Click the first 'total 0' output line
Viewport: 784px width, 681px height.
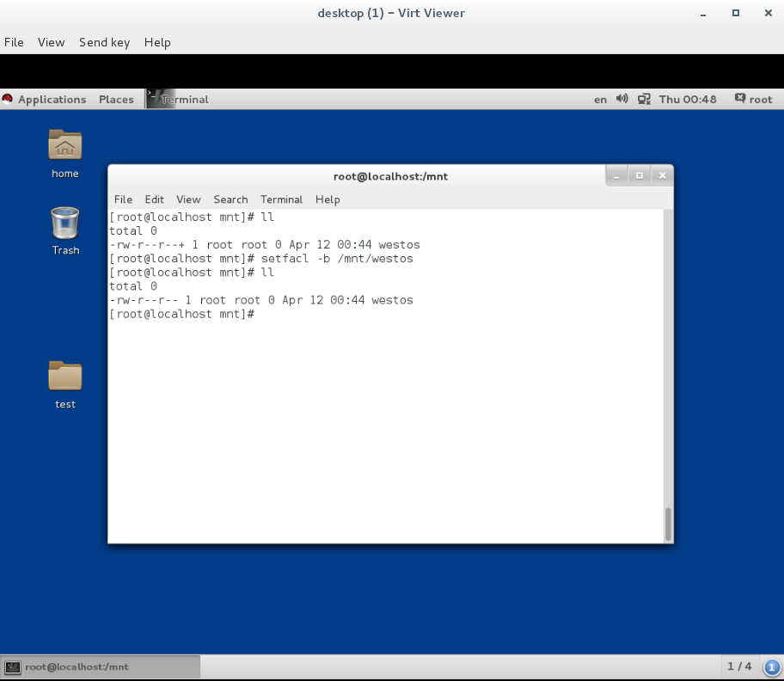133,230
